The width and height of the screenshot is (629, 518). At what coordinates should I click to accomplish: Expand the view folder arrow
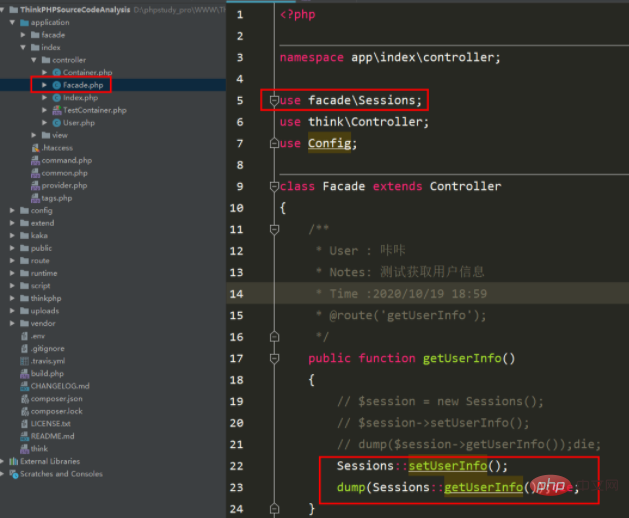pyautogui.click(x=34, y=135)
